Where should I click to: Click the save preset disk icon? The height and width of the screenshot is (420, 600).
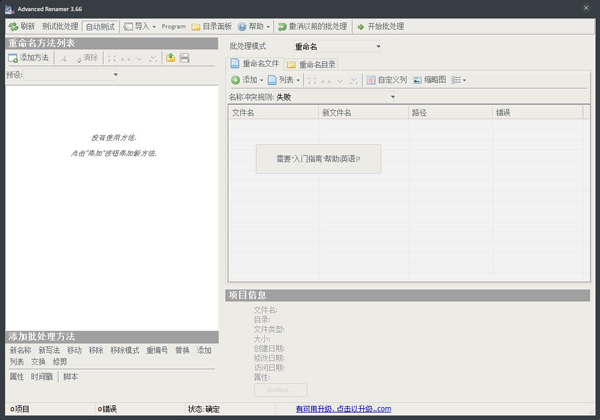click(x=184, y=58)
